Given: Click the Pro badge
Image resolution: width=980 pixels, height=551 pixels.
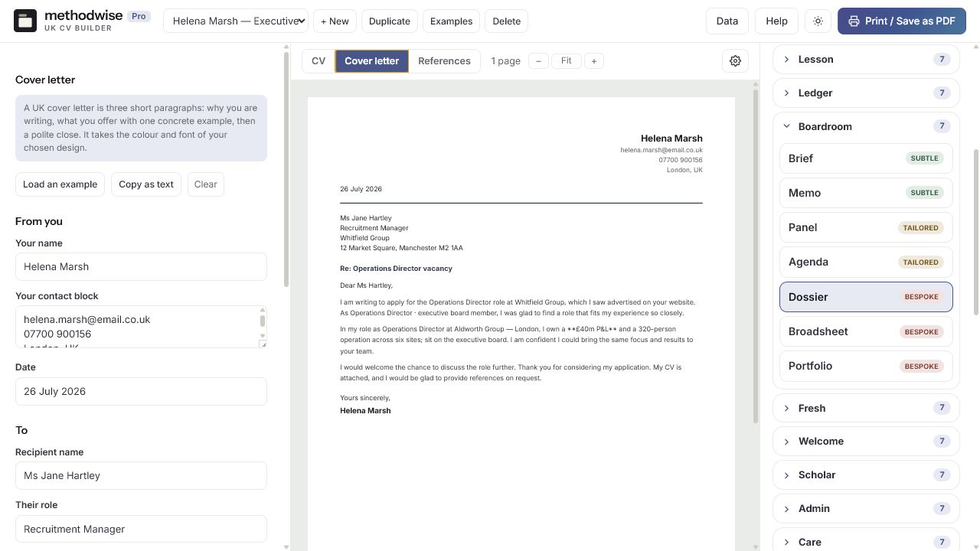Looking at the screenshot, I should [139, 16].
